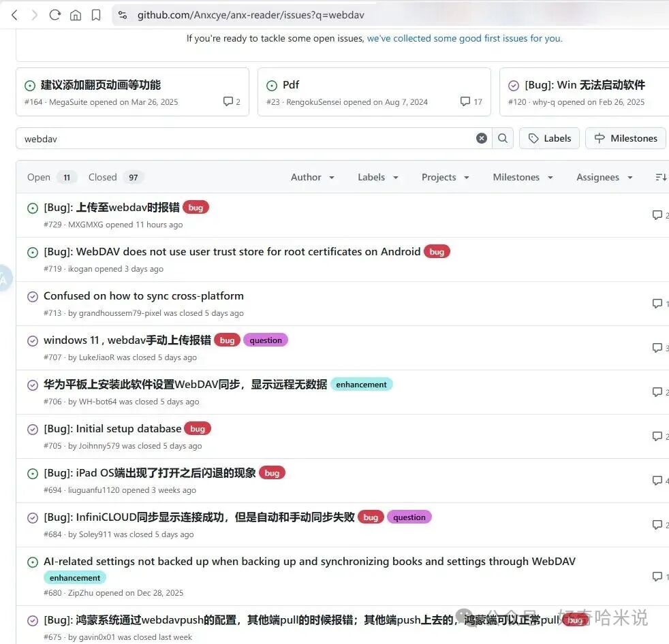Screen dimensions: 669x644
Task: Open the sort options icon in issues header
Action: pos(660,177)
